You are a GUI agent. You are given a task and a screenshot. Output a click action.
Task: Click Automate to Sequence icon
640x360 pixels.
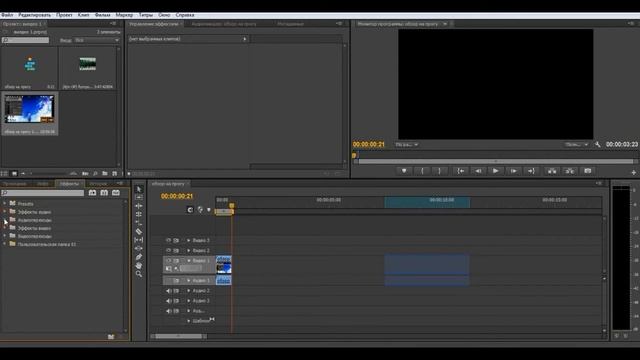[x=85, y=173]
